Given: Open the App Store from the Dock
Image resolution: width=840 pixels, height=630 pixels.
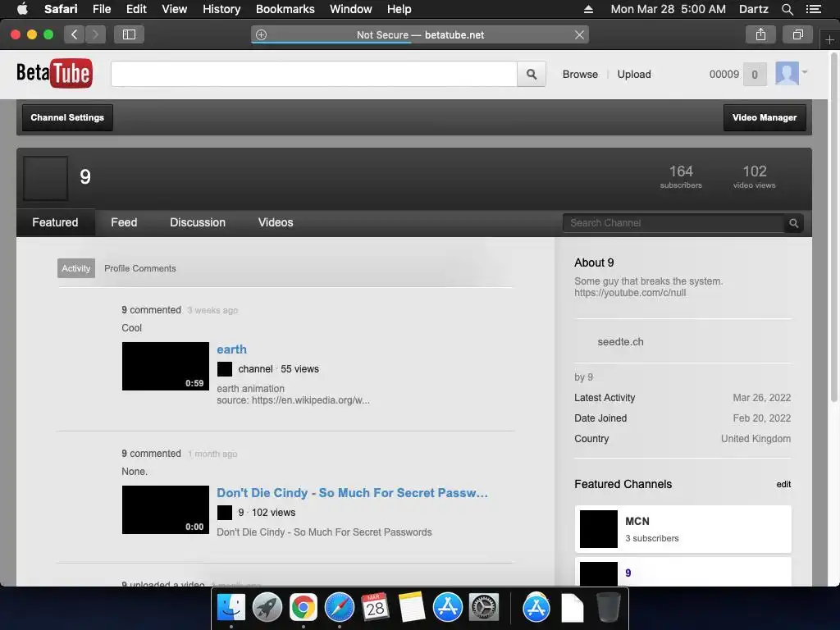Looking at the screenshot, I should 447,607.
